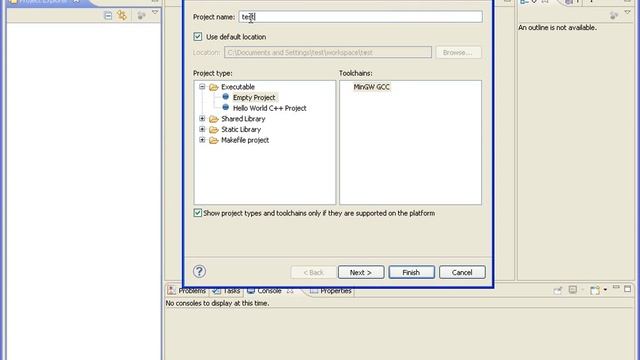Select the Makefile project label
The width and height of the screenshot is (640, 360).
tap(245, 140)
